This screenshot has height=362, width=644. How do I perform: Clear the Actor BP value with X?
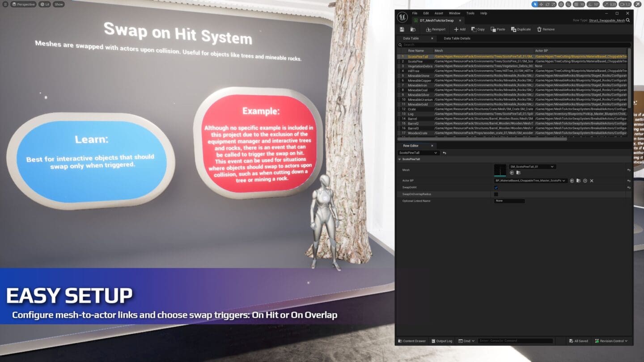pos(592,181)
